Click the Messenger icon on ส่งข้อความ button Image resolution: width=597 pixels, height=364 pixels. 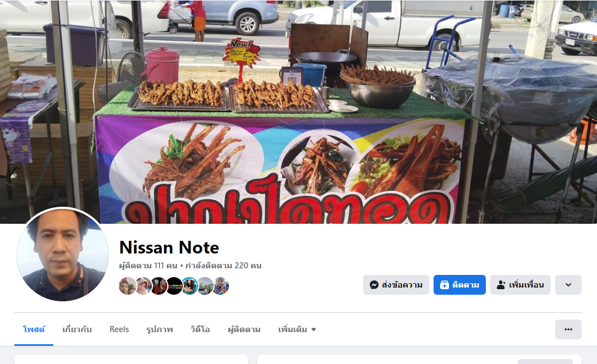tap(374, 285)
